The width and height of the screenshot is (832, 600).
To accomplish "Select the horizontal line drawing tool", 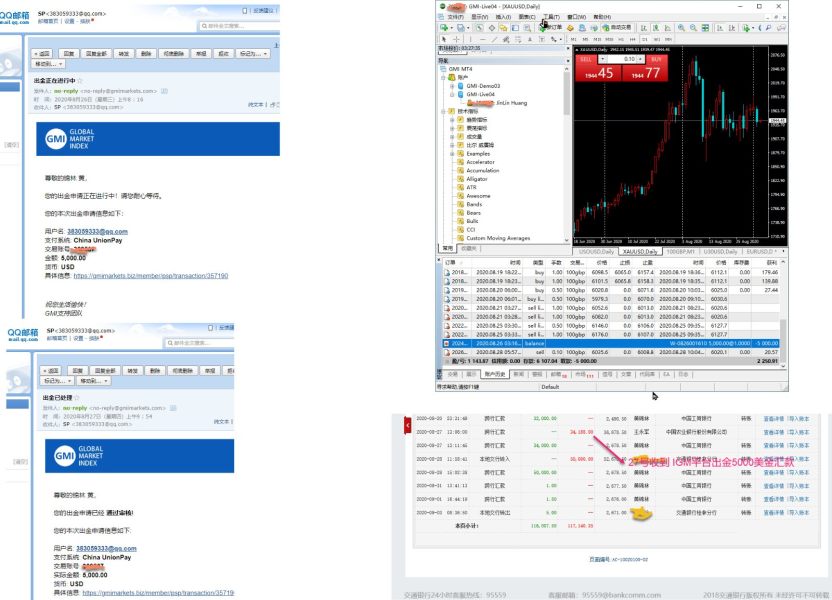I will pos(483,39).
